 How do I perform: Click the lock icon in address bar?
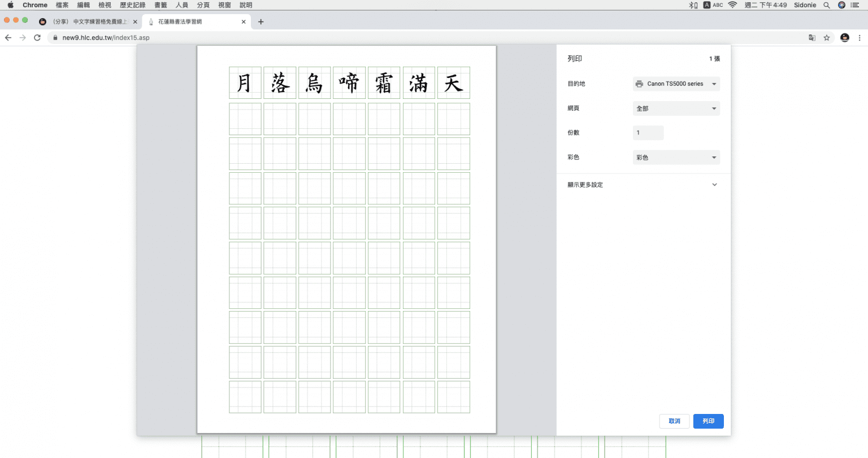click(55, 38)
